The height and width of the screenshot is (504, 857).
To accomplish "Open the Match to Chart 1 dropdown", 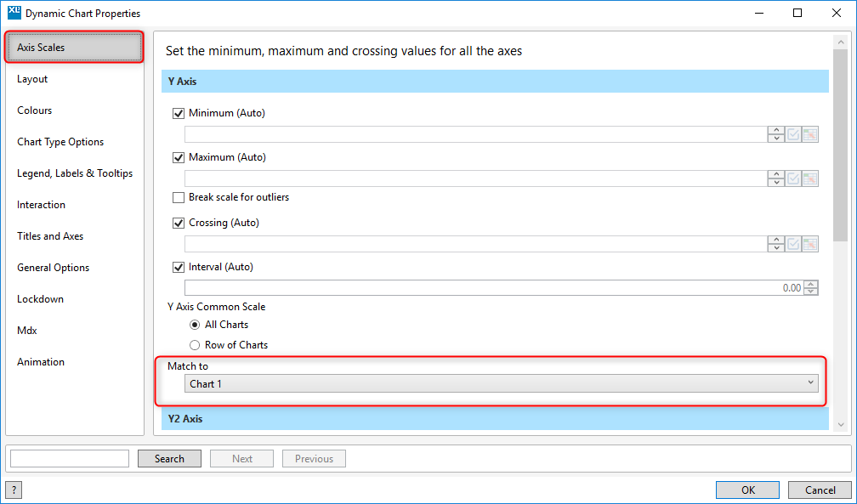I will [x=501, y=384].
